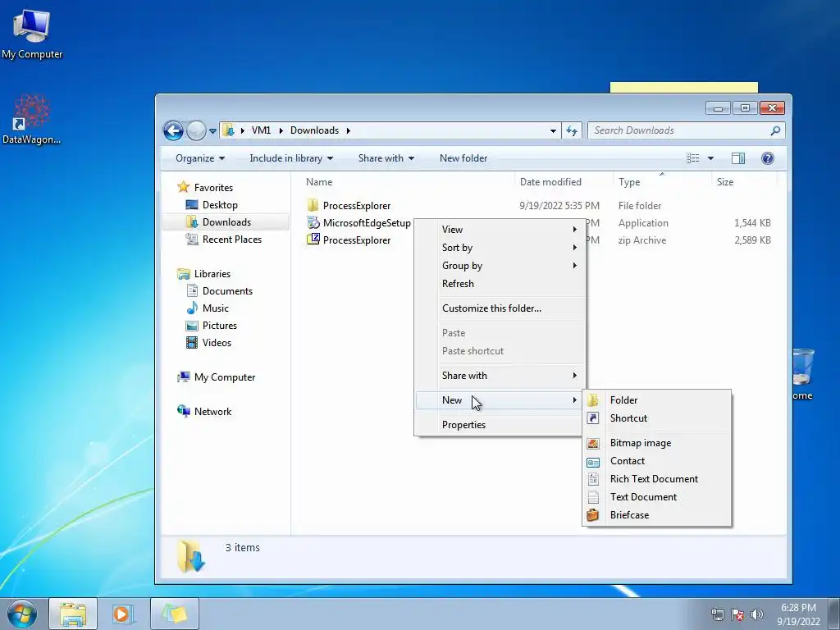Click VM1 in the address breadcrumb

click(x=261, y=130)
